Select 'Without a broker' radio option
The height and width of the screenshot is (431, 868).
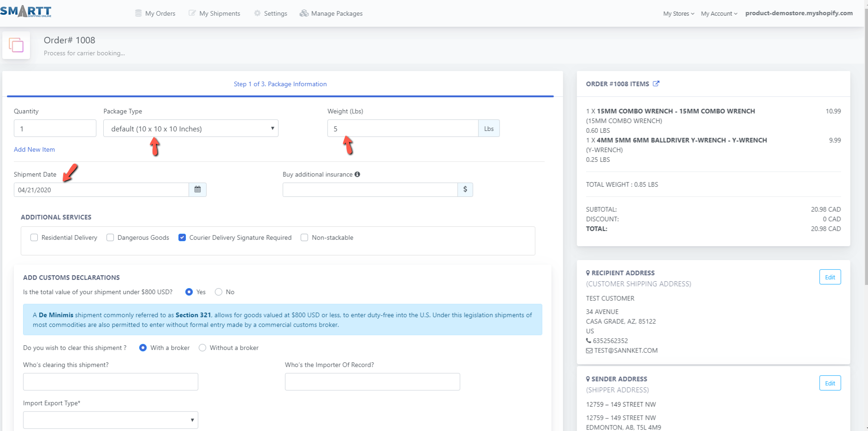click(x=202, y=348)
